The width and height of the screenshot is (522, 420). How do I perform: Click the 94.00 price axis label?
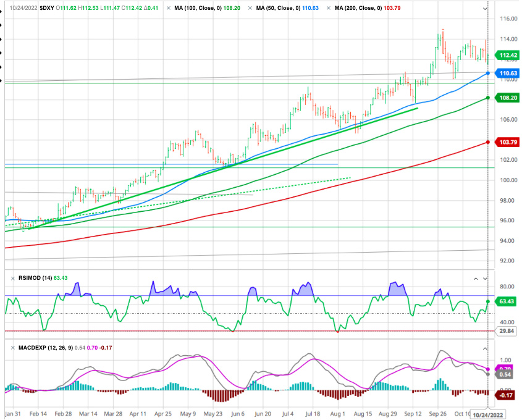coord(508,241)
